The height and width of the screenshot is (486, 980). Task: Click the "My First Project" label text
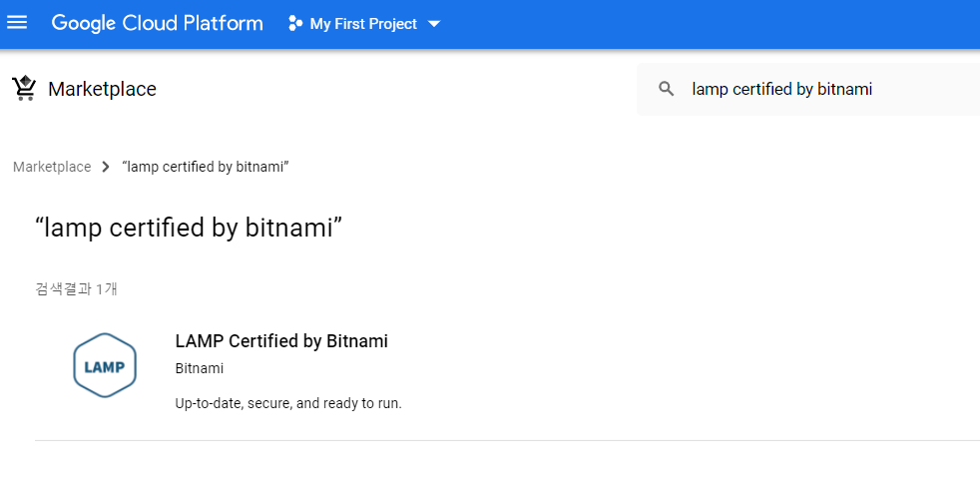point(363,24)
